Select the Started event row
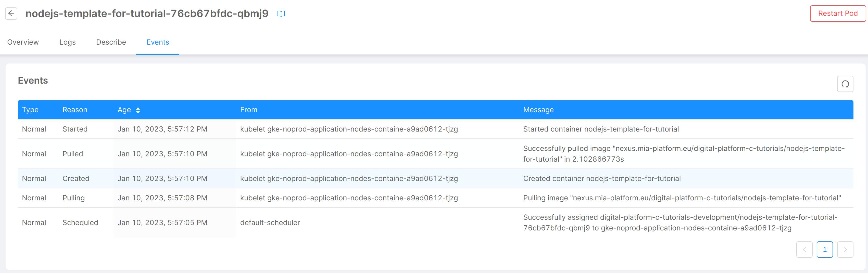Viewport: 868px width, 273px height. coord(75,129)
